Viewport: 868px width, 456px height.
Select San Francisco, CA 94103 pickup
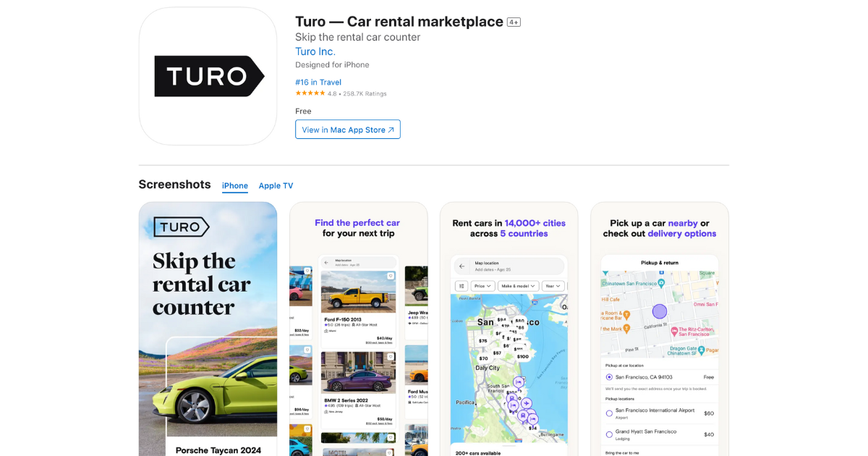tap(609, 377)
